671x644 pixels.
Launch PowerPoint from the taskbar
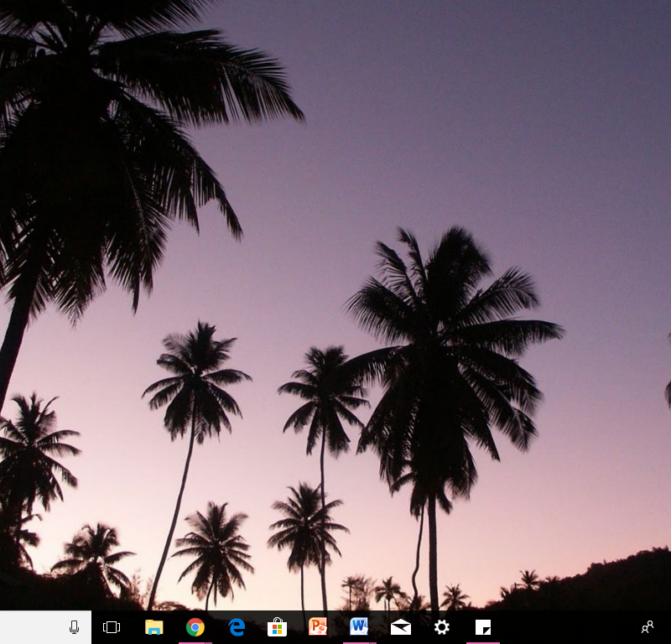pos(318,627)
